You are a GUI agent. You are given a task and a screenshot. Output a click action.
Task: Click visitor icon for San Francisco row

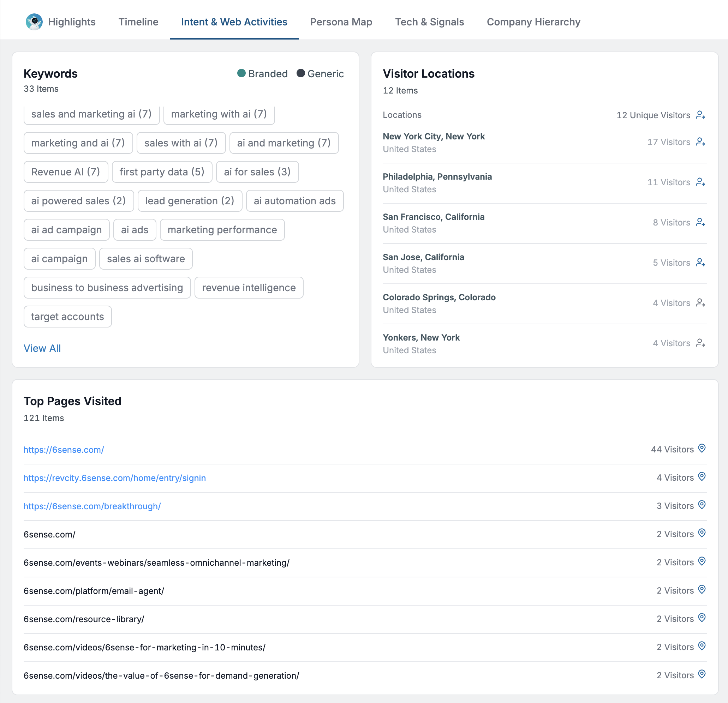tap(700, 222)
